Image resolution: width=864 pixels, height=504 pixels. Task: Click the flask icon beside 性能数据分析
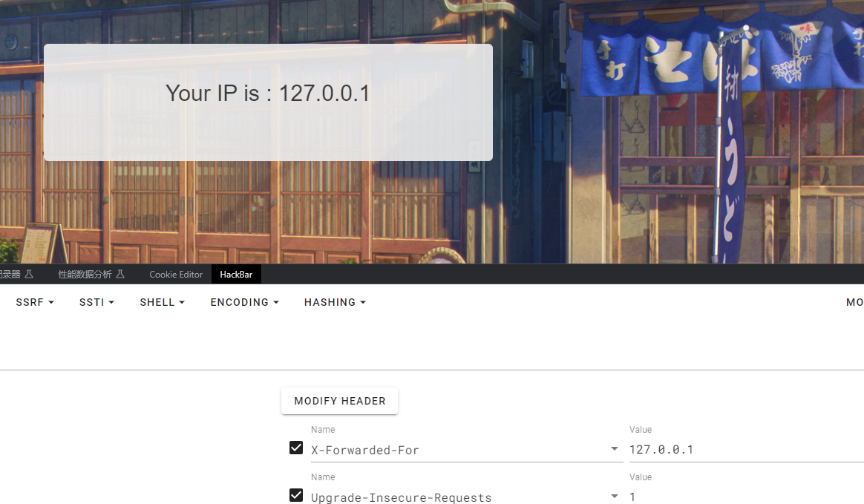pyautogui.click(x=120, y=275)
